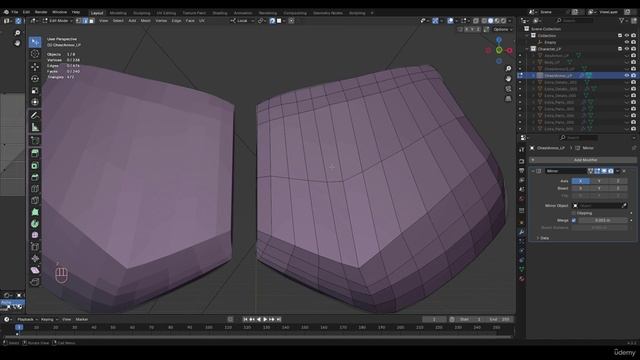Viewport: 640px width, 360px height.
Task: Open the timeline Playback dropdown
Action: click(27, 319)
